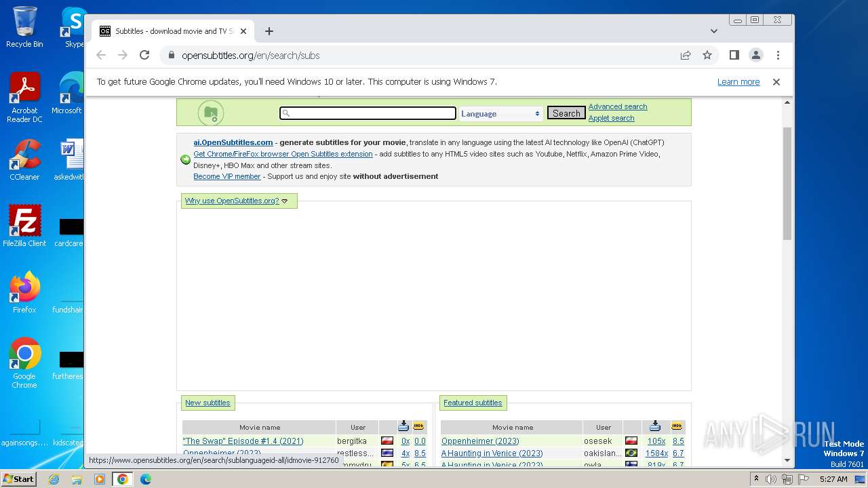Open the CCleaner desktop shortcut
Screen dimensions: 868x488
click(24, 161)
